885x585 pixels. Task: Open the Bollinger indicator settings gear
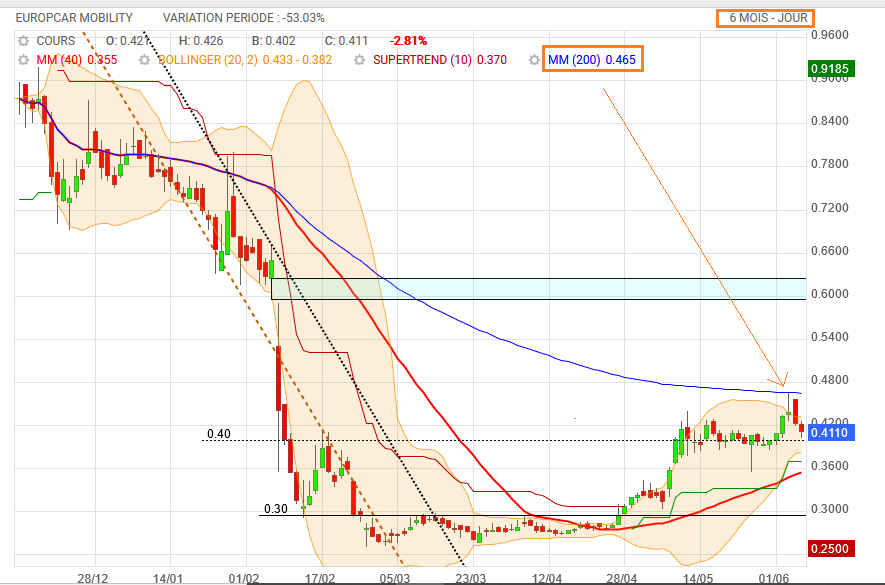(144, 60)
